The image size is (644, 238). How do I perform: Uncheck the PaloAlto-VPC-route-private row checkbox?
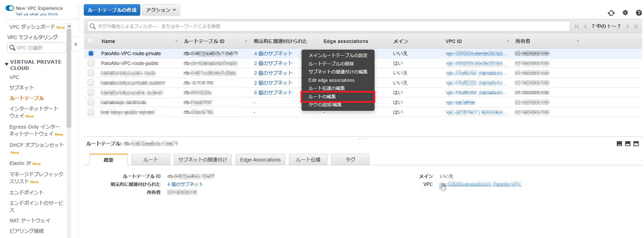91,53
